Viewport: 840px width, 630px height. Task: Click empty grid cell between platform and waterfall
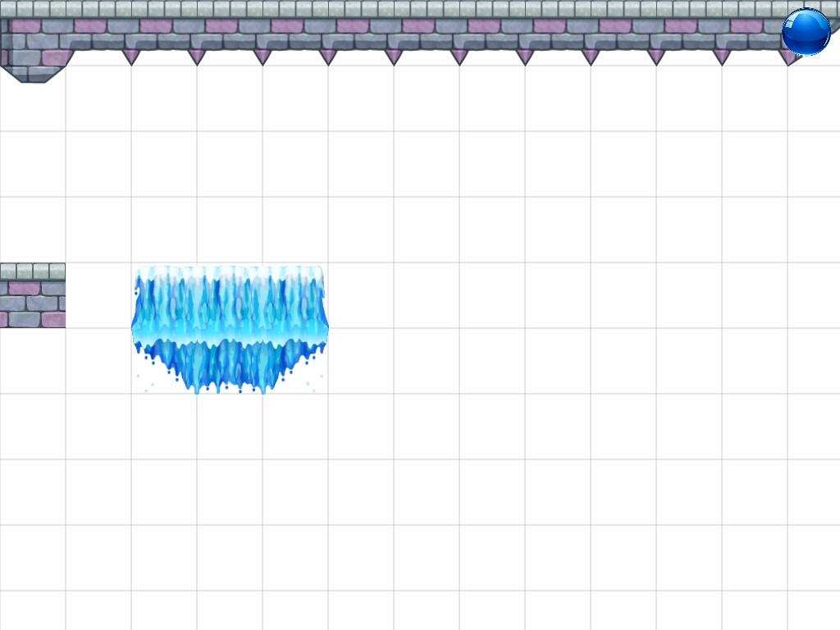[x=98, y=295]
